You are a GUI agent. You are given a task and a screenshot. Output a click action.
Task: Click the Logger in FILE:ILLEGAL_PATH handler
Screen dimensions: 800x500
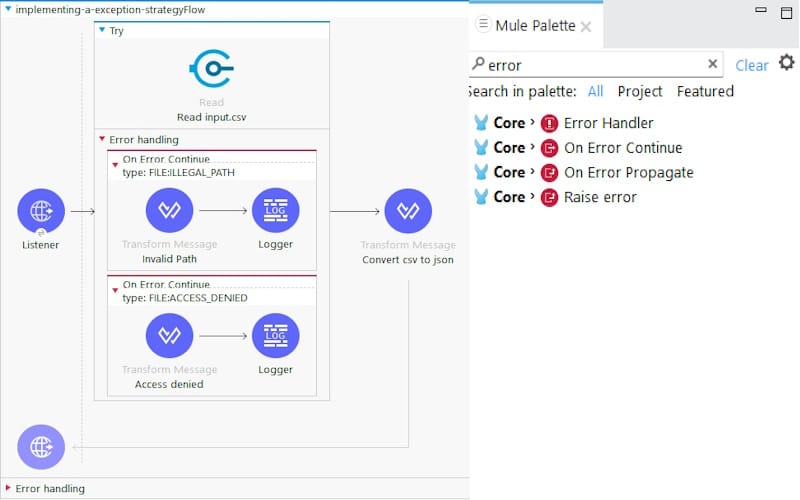[x=275, y=211]
